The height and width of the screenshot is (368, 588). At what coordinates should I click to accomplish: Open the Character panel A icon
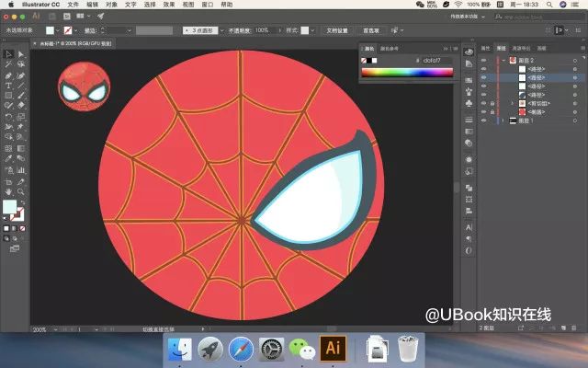pyautogui.click(x=469, y=227)
